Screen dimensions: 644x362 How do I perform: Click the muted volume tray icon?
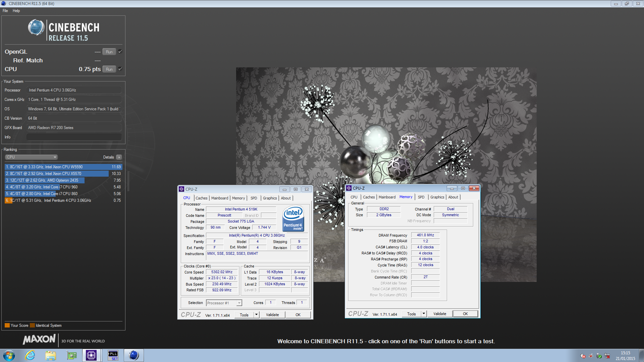coord(583,356)
